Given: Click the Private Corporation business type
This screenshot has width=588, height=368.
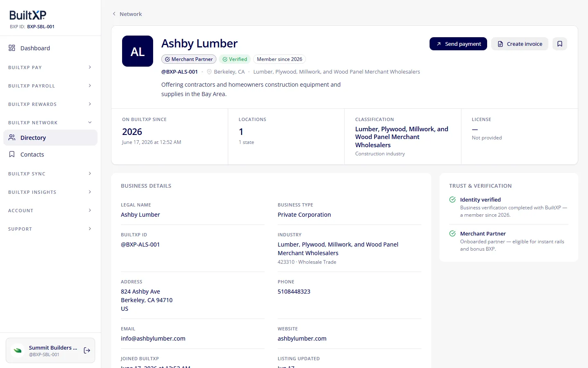Looking at the screenshot, I should point(304,215).
